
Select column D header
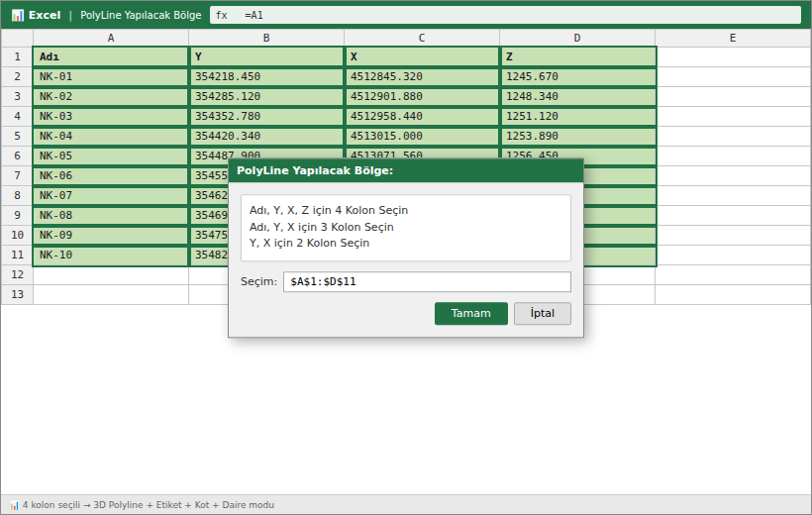click(577, 38)
